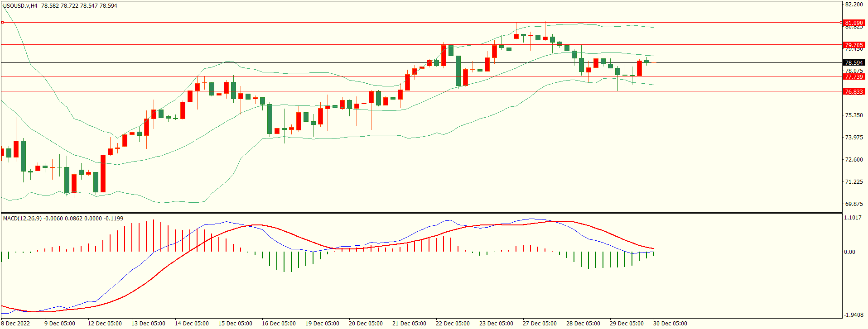Click the 0.00 MACD zero level label
This screenshot has width=868, height=329.
(850, 252)
